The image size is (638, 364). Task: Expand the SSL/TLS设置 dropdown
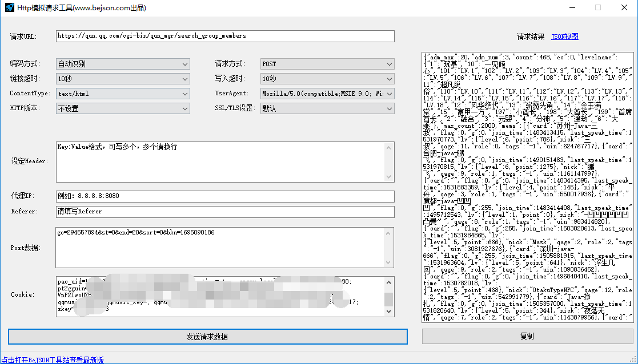(x=327, y=108)
